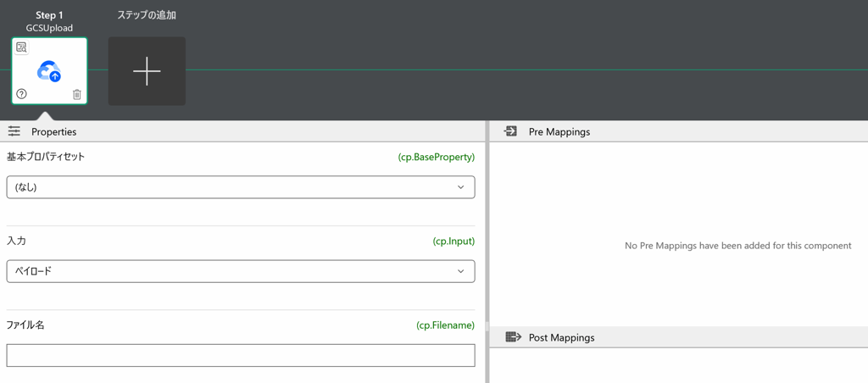Click the green (cp.BaseProperty) label
The image size is (868, 383).
[436, 157]
